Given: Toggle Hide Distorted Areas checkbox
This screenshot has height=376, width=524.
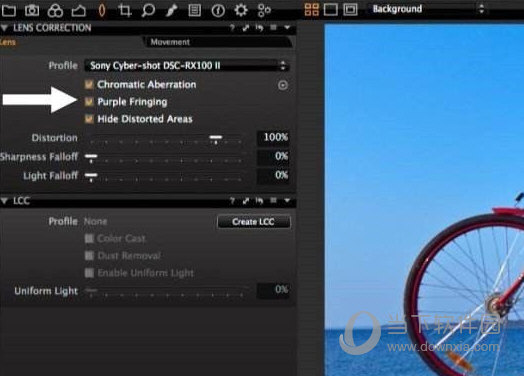Looking at the screenshot, I should (89, 119).
